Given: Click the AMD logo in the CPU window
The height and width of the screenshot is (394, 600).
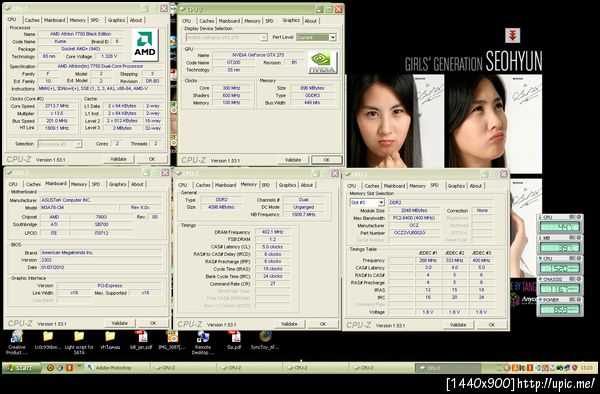Looking at the screenshot, I should (x=145, y=45).
